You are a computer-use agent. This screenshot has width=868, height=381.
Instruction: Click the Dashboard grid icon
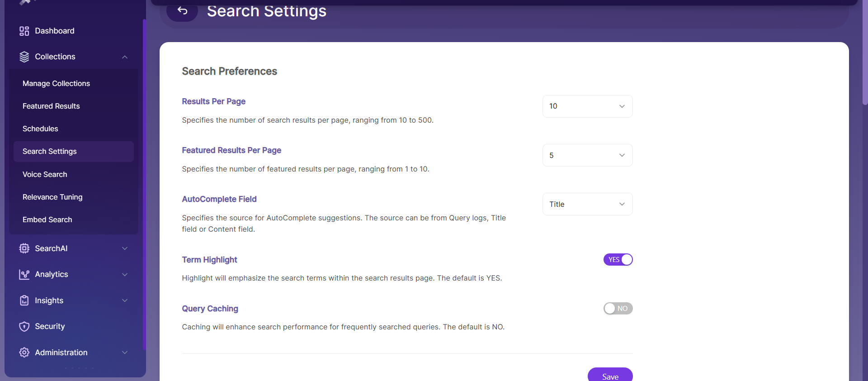24,31
